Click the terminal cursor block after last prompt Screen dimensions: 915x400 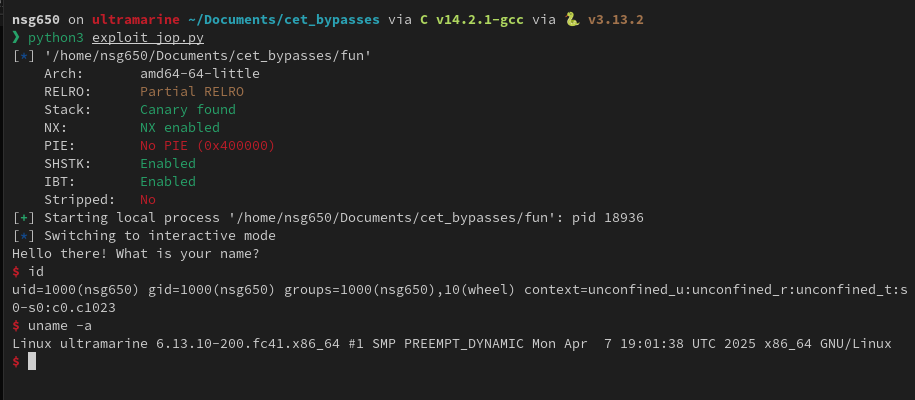point(32,361)
